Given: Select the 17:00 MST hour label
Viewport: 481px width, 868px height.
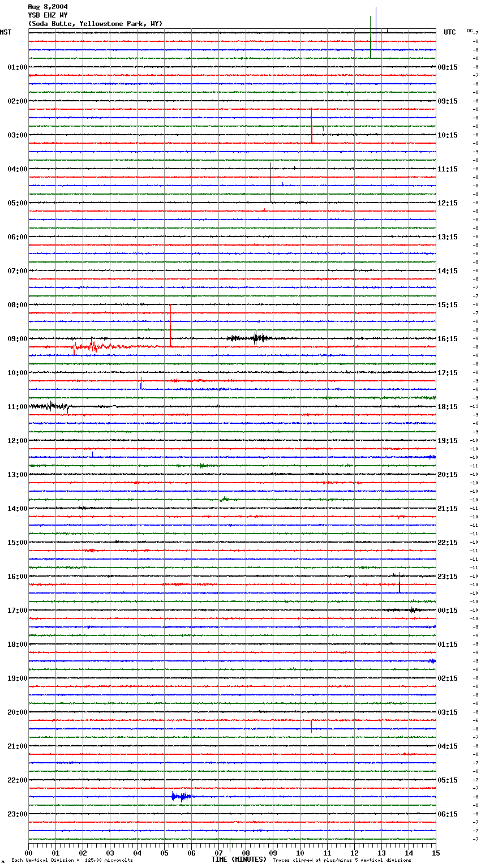Looking at the screenshot, I should (x=18, y=611).
